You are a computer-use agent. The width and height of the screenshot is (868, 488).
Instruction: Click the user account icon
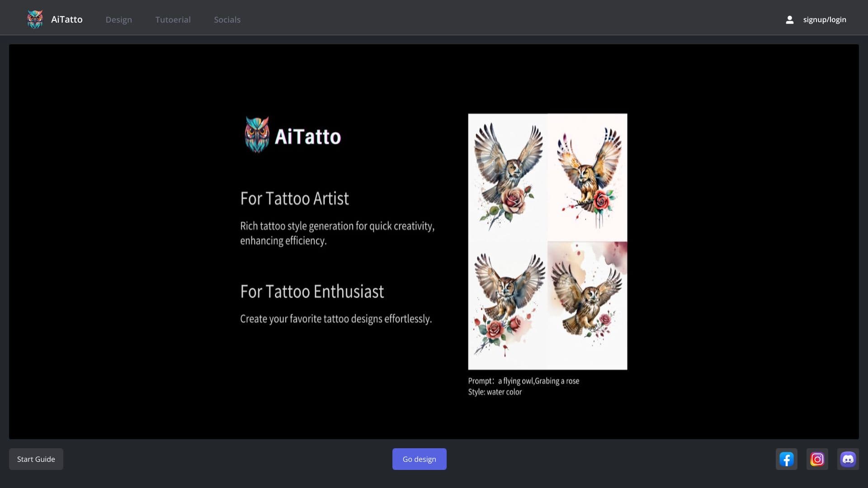click(789, 19)
